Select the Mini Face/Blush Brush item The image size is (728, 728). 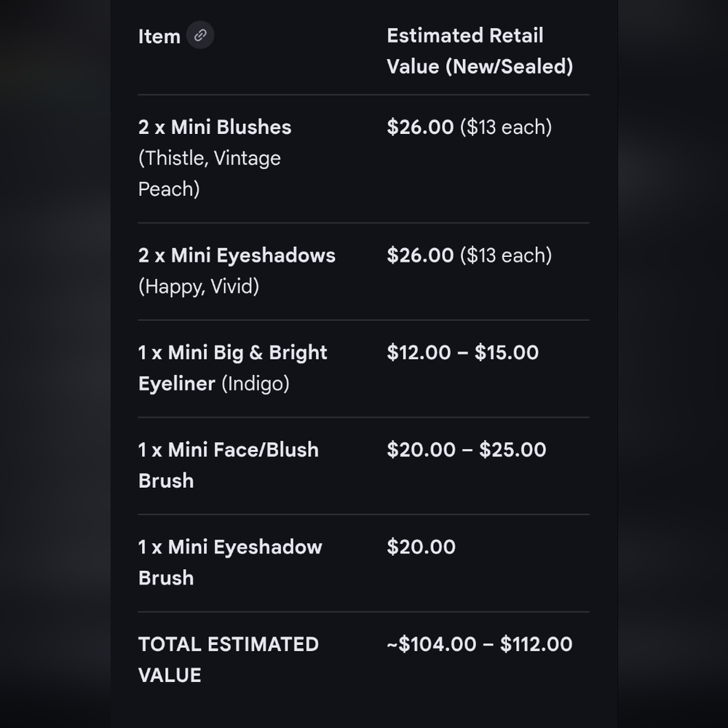(229, 465)
